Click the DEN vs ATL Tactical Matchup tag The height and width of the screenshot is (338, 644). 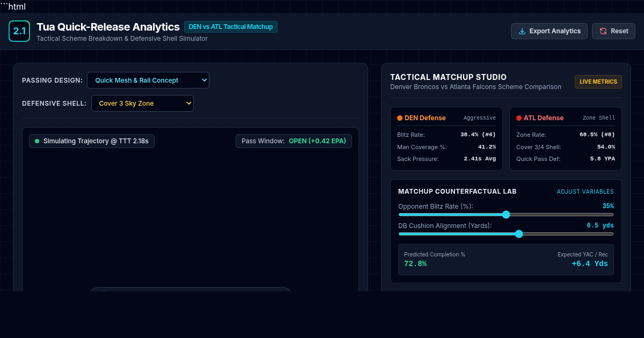pyautogui.click(x=231, y=27)
